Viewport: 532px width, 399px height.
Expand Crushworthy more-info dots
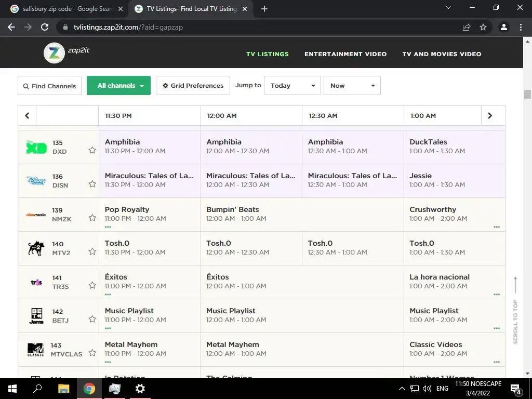tap(497, 227)
